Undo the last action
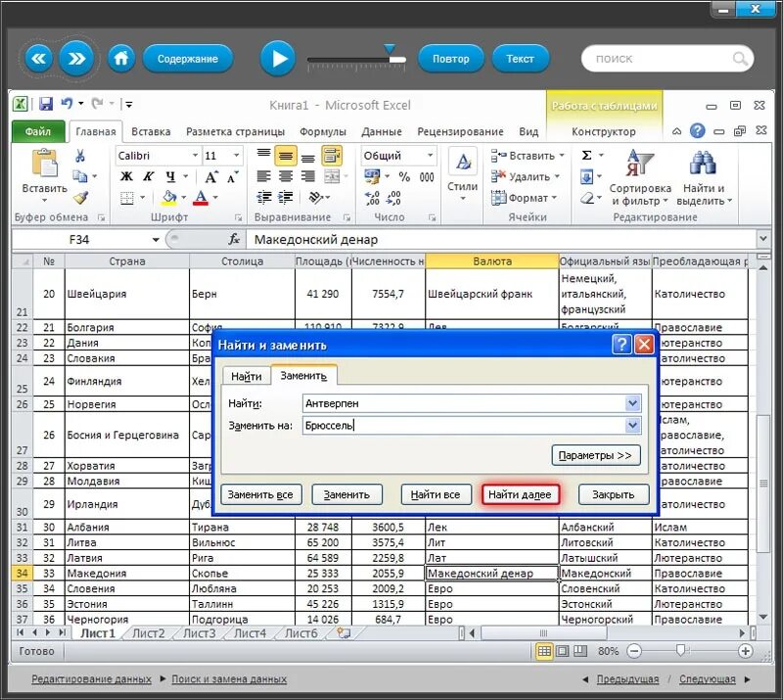The height and width of the screenshot is (700, 783). (x=67, y=104)
